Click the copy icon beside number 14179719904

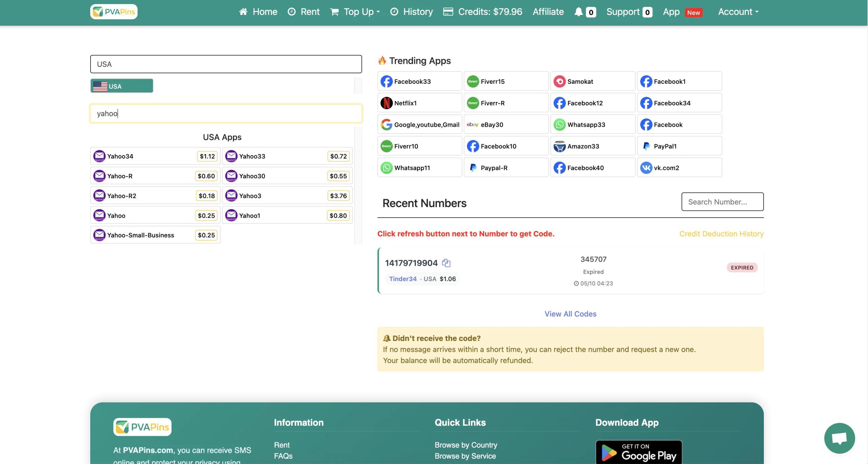point(446,263)
